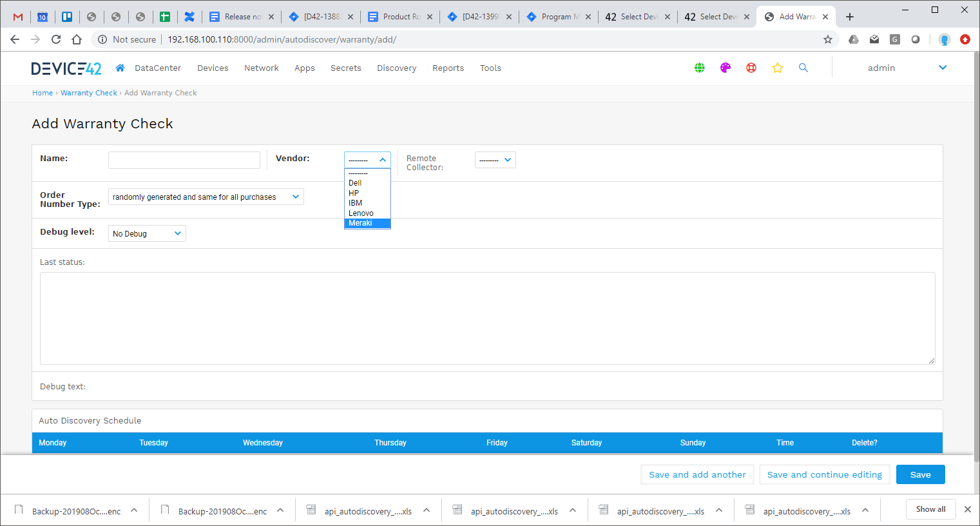Open the help lifebuoy icon

(751, 68)
